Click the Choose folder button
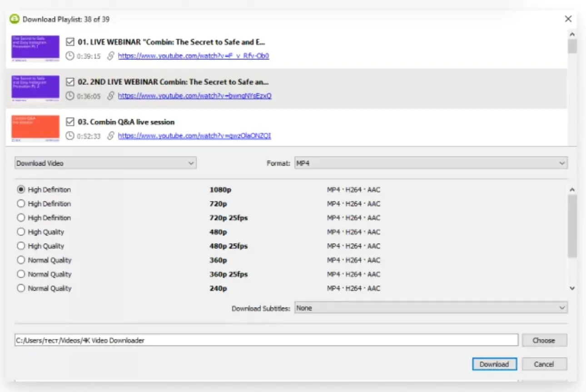 pyautogui.click(x=544, y=340)
